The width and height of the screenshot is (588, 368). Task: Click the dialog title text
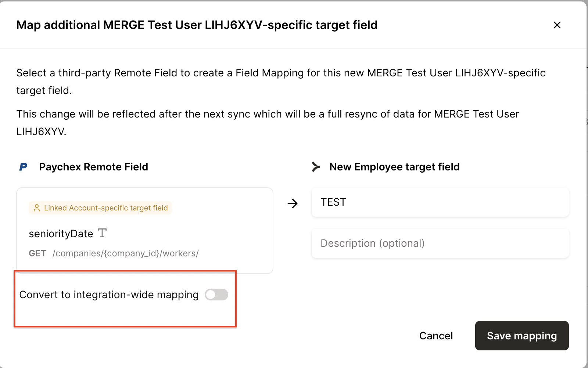197,25
